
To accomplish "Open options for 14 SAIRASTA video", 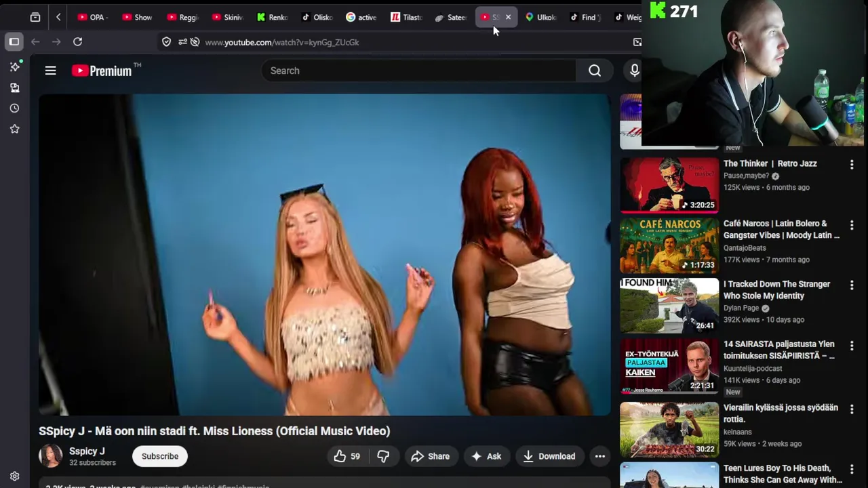I will (x=852, y=346).
